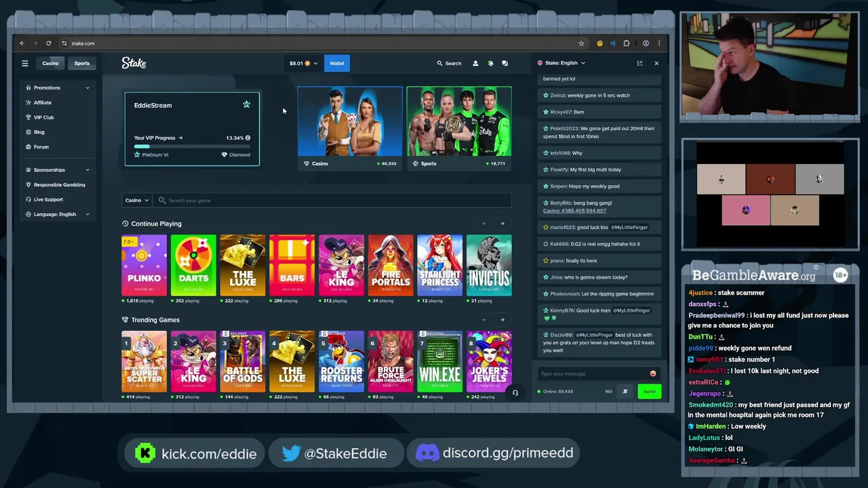
Task: Previous arrow in Continue Playing row
Action: pos(484,223)
